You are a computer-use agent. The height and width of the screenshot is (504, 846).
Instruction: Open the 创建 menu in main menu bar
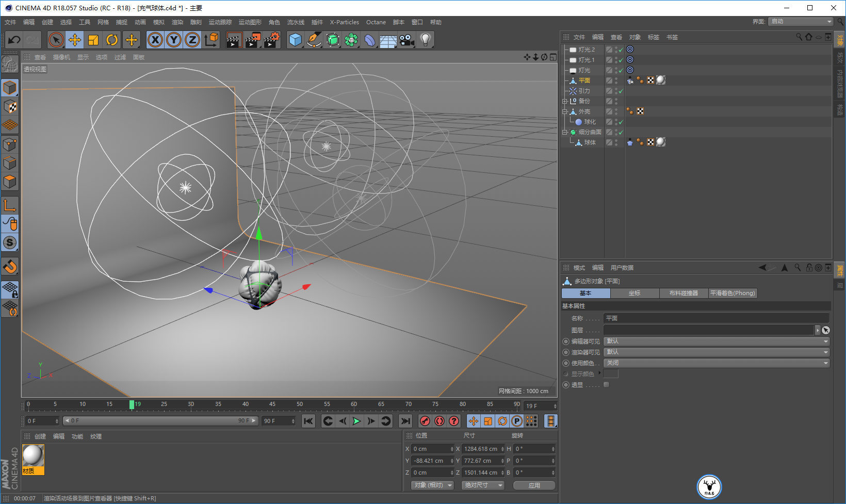(47, 22)
